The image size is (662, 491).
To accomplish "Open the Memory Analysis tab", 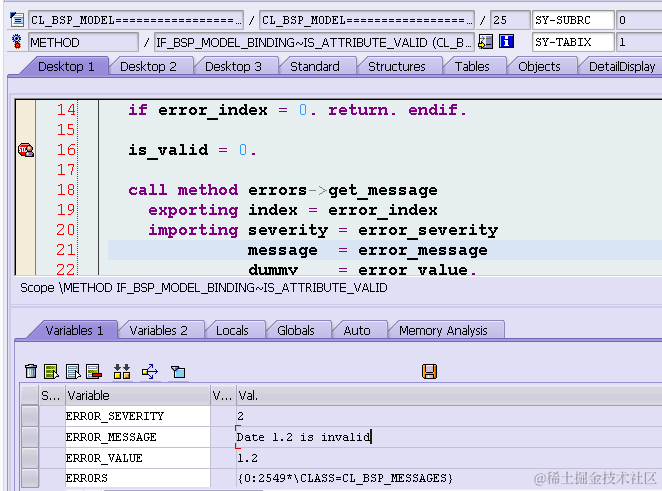I will click(443, 330).
